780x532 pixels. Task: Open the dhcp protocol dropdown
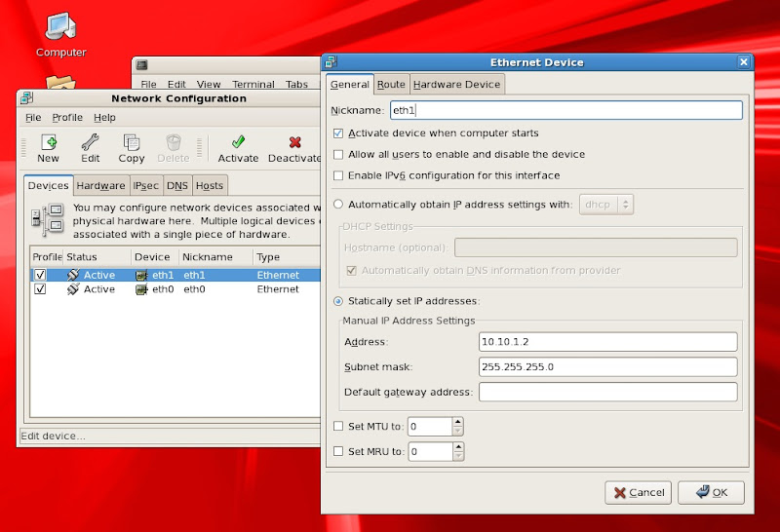click(606, 205)
